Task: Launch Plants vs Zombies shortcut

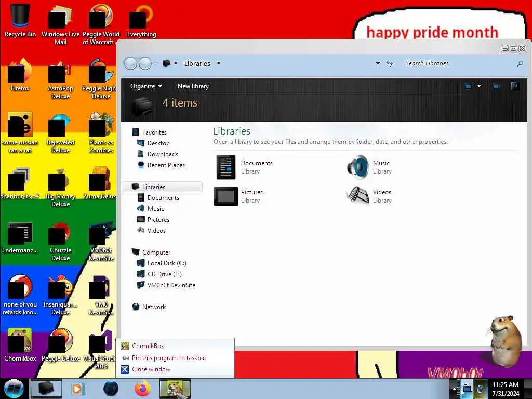Action: pyautogui.click(x=101, y=133)
